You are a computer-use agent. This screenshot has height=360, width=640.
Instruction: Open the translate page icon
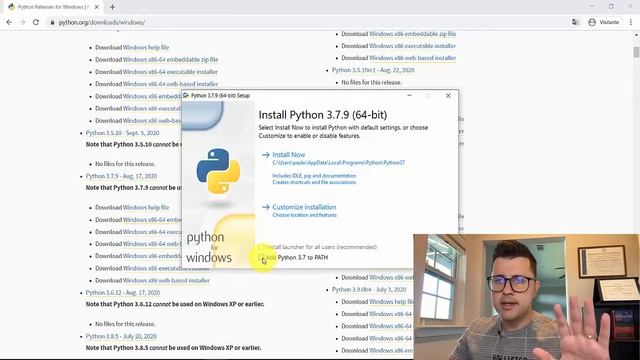[x=575, y=22]
